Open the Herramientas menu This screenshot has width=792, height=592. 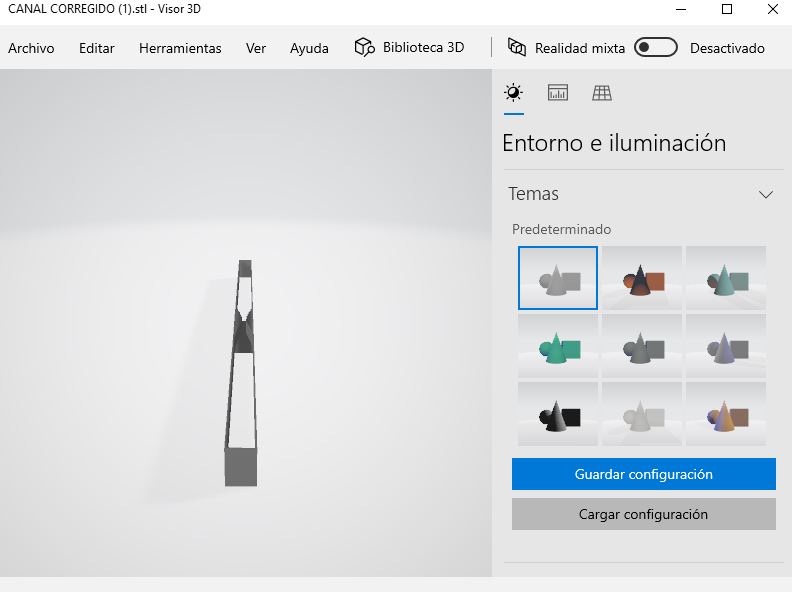pos(180,48)
